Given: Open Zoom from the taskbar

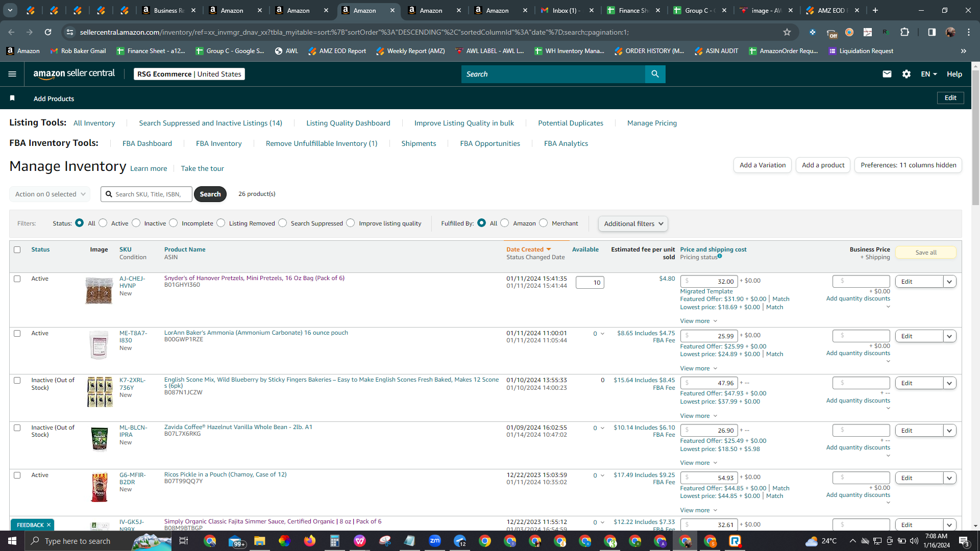Looking at the screenshot, I should (x=435, y=541).
